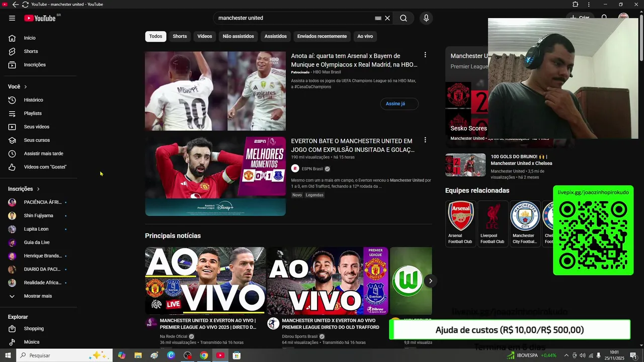The height and width of the screenshot is (362, 644).
Task: Select the Enviados recentemente chip
Action: coord(322,36)
